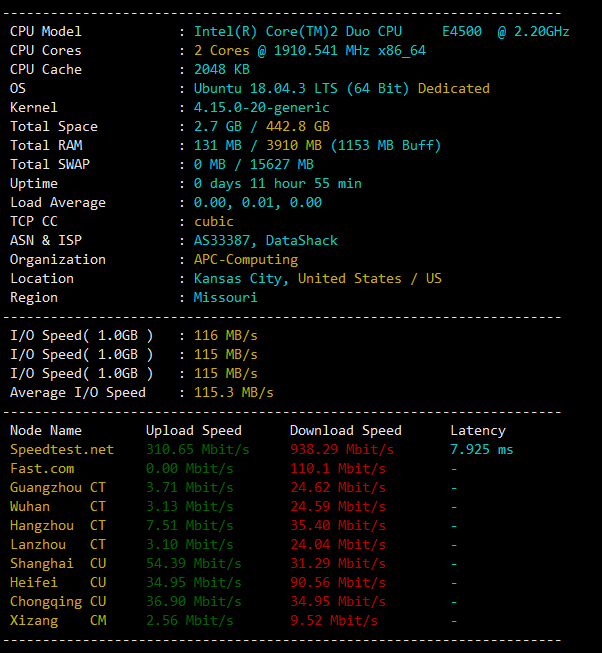The height and width of the screenshot is (653, 602).
Task: Click the Uptime value
Action: tap(278, 183)
